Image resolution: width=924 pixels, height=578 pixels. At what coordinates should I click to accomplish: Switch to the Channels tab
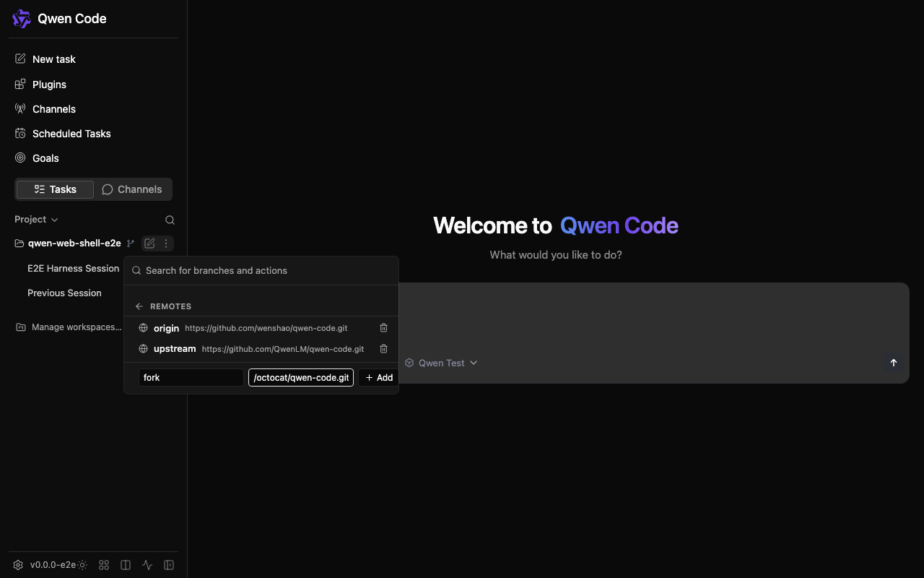pyautogui.click(x=132, y=189)
